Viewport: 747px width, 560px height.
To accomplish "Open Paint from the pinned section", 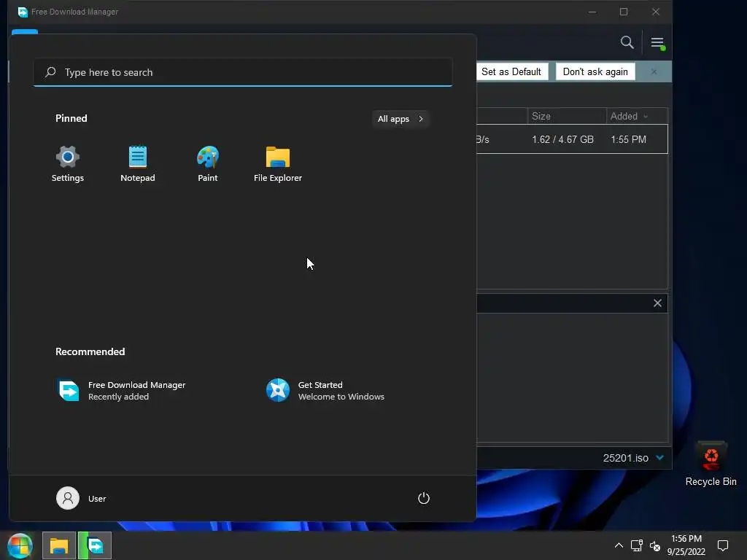I will coord(208,164).
